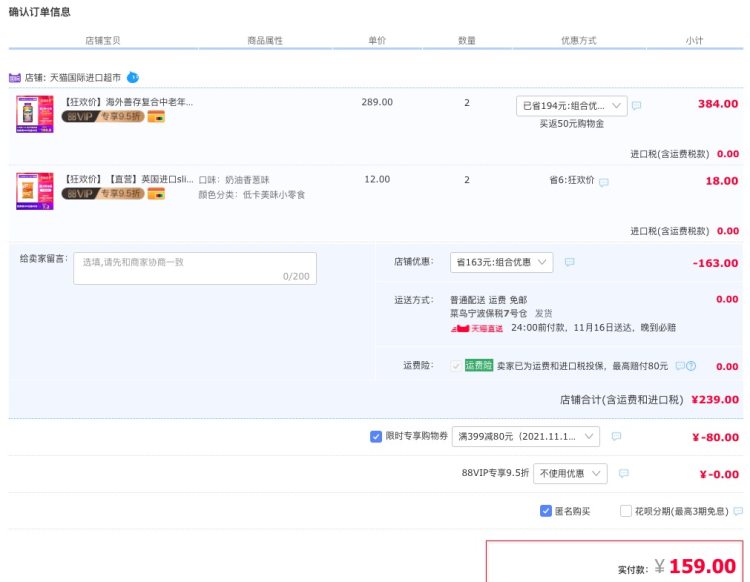Screen dimensions: 750x582
Task: Click the ¥239.00 store total
Action: pos(715,399)
